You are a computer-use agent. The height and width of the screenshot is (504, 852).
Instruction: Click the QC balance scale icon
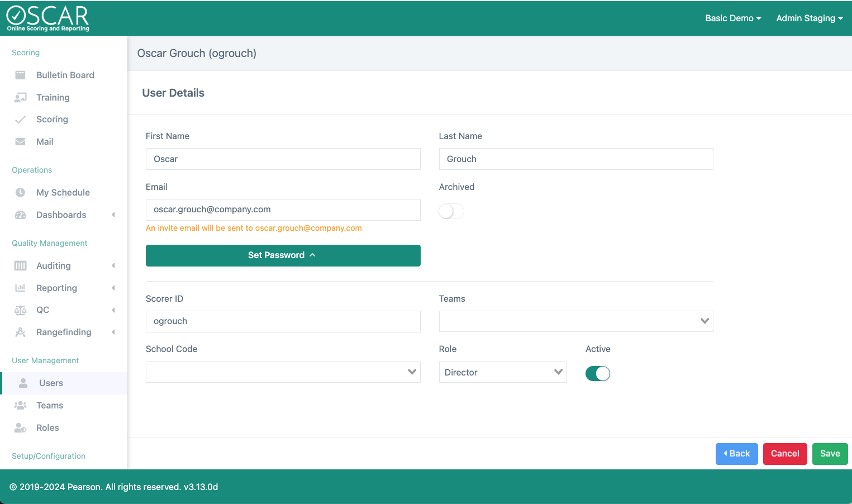(21, 310)
